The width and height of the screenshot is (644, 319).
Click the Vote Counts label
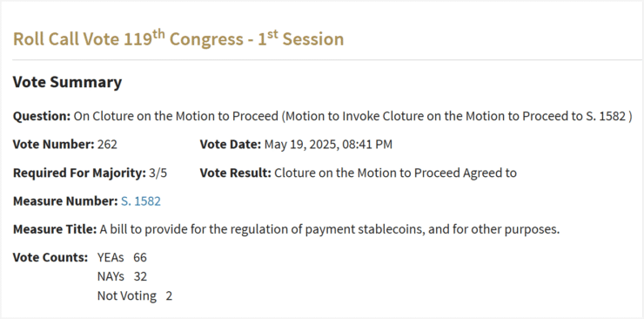coord(50,257)
